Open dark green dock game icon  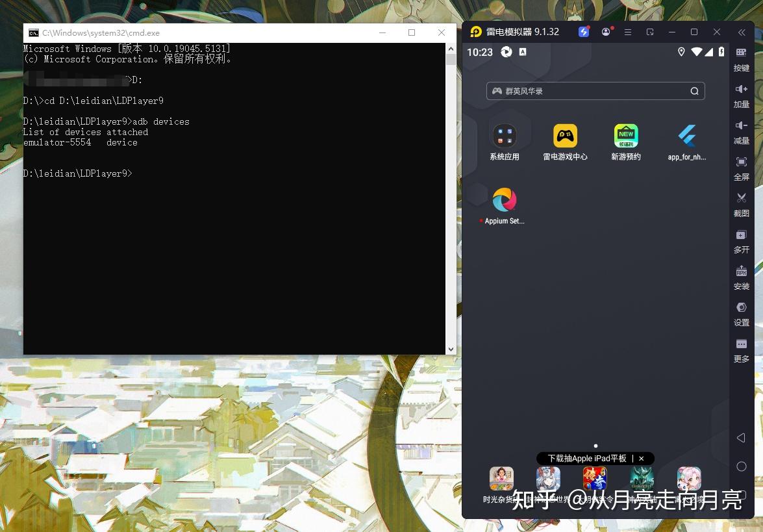[x=642, y=479]
